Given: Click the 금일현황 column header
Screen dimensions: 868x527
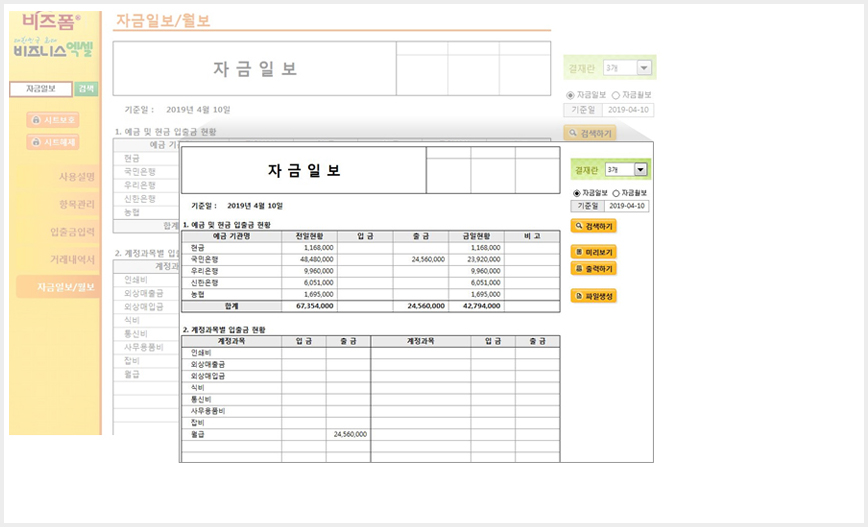Looking at the screenshot, I should [x=476, y=236].
